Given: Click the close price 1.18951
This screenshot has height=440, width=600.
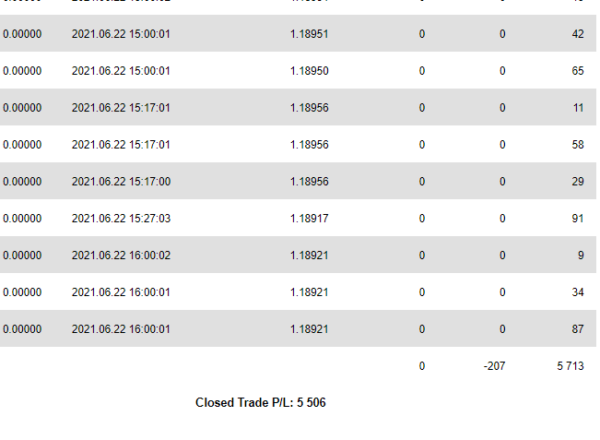Looking at the screenshot, I should [x=309, y=34].
